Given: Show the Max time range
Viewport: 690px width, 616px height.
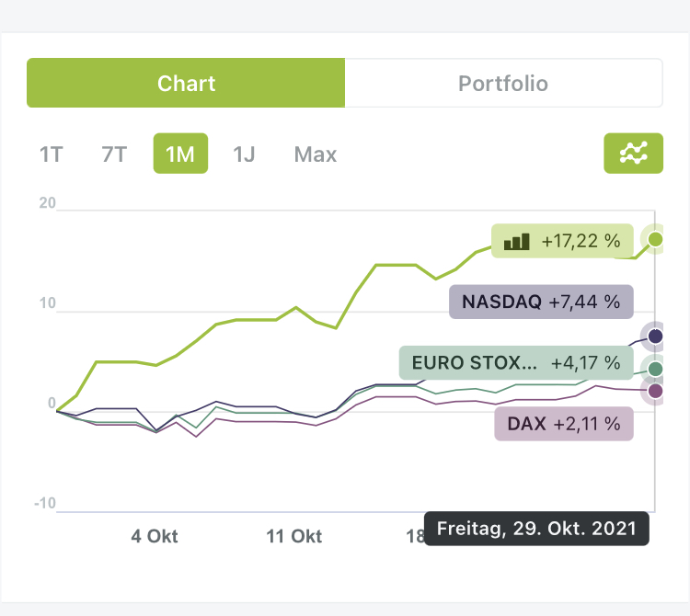Looking at the screenshot, I should tap(316, 154).
